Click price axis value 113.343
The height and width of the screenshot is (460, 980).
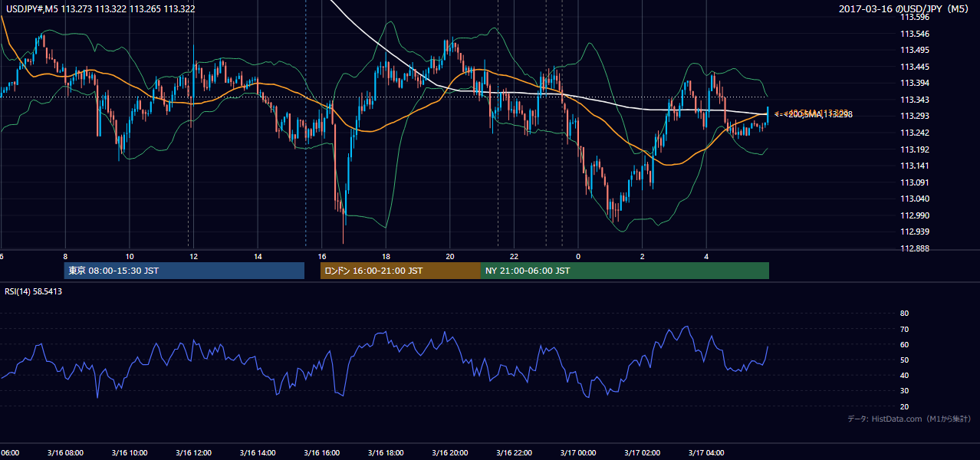[916, 100]
